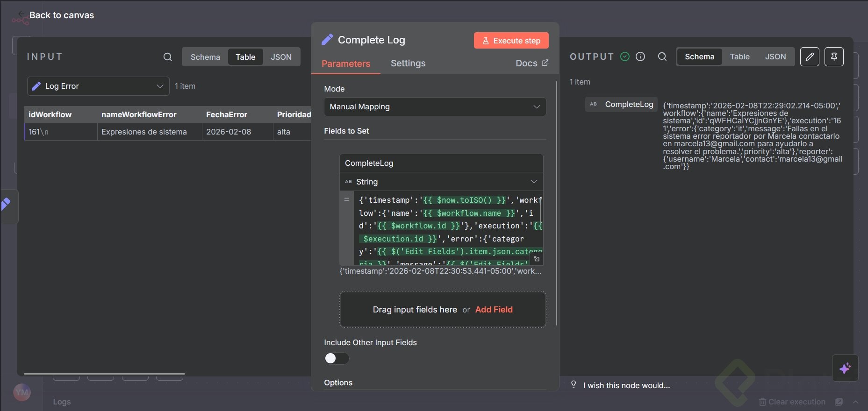
Task: Click the CompleteLog field name input
Action: [441, 163]
